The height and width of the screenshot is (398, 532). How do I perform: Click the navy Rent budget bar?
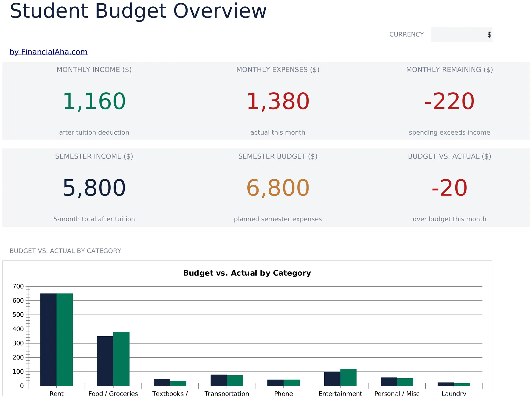(48, 340)
